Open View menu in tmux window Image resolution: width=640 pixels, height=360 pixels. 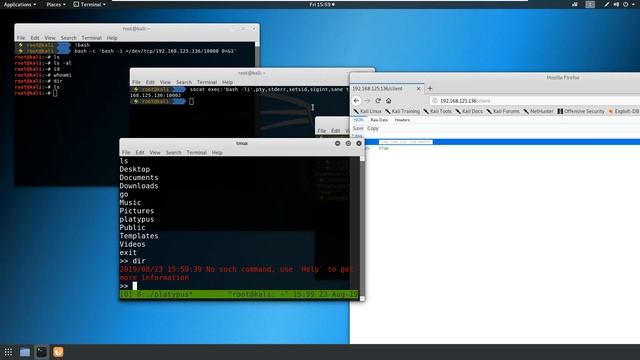155,152
